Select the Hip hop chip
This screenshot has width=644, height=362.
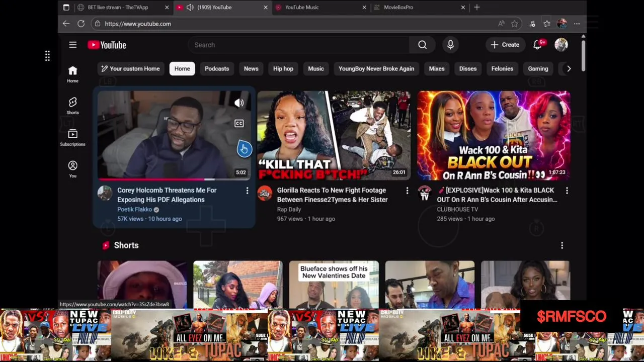(x=283, y=69)
